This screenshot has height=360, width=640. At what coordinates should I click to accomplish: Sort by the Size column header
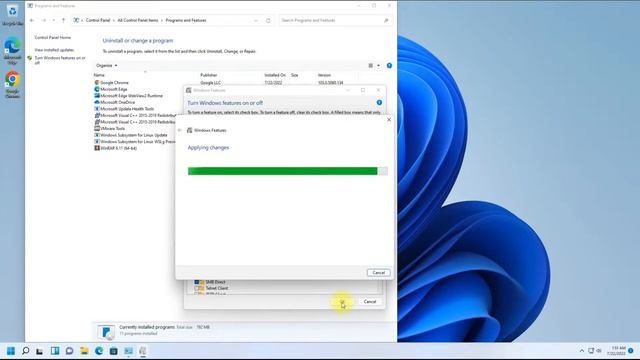[x=295, y=75]
